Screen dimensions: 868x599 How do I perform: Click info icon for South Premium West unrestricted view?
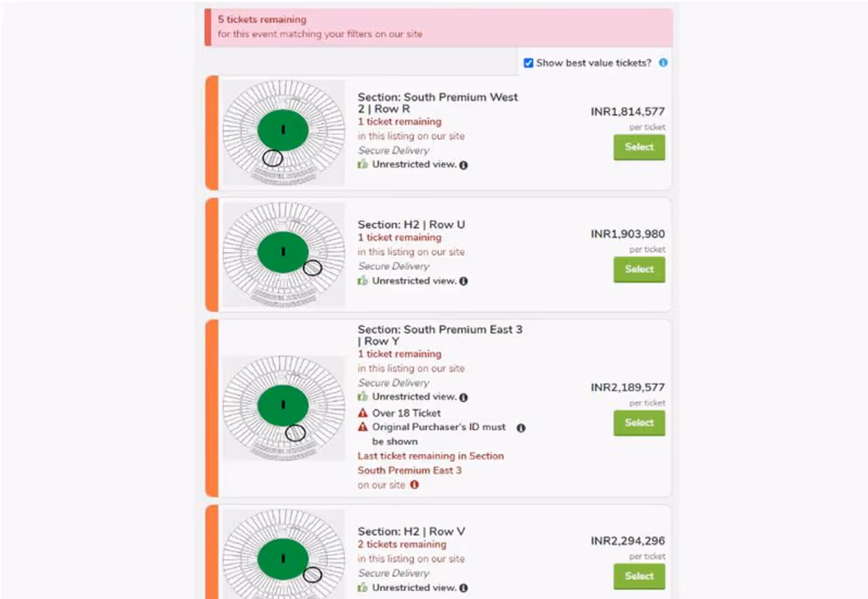pyautogui.click(x=463, y=165)
